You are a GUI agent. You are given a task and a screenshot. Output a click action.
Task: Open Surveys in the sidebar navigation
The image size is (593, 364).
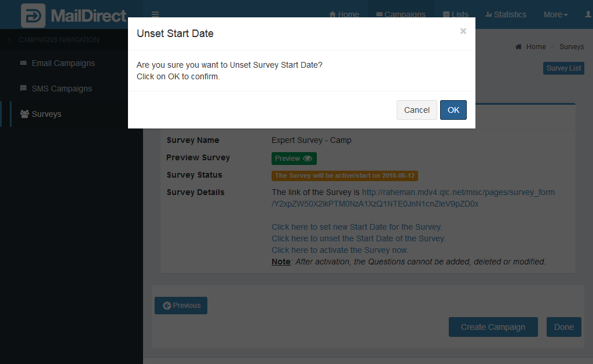46,114
